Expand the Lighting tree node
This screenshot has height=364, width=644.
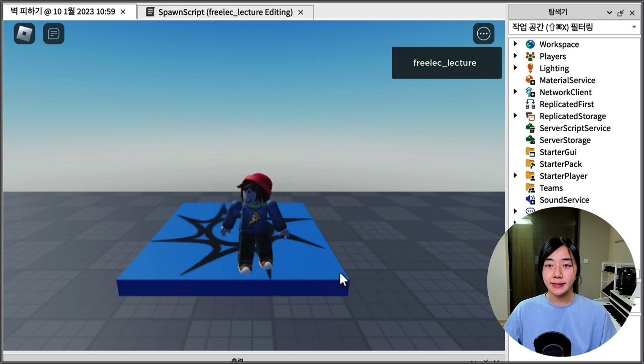pyautogui.click(x=515, y=68)
